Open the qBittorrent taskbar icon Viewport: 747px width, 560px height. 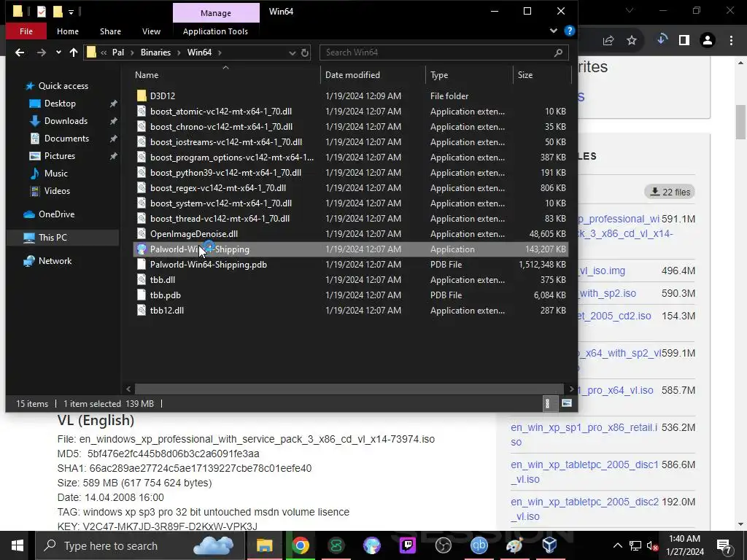(x=479, y=545)
